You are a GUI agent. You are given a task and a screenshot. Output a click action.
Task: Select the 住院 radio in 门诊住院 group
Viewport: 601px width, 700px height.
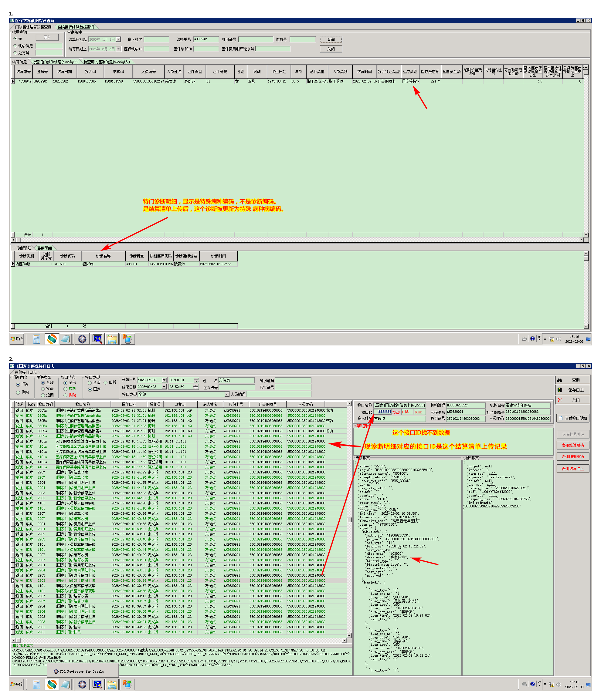pyautogui.click(x=18, y=392)
